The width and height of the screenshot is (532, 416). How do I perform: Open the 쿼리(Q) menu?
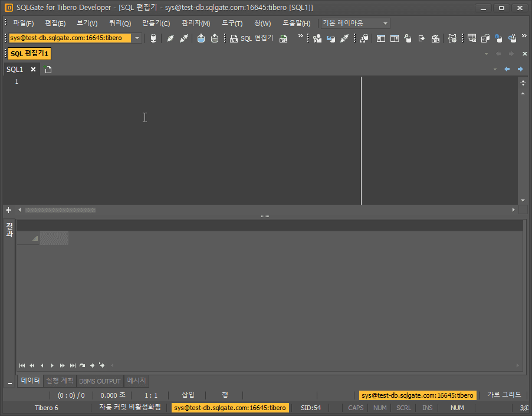(120, 23)
